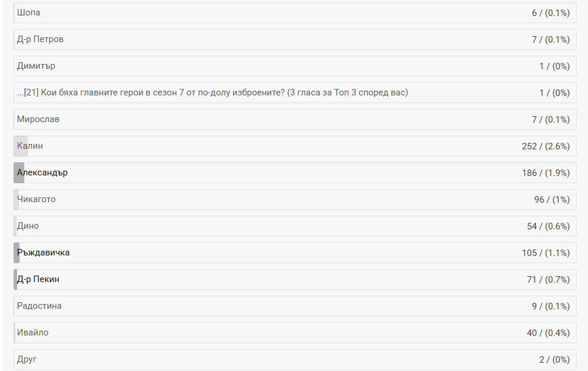Select the Мирослав poll row
Viewport: 588px width, 371px height.
(295, 120)
